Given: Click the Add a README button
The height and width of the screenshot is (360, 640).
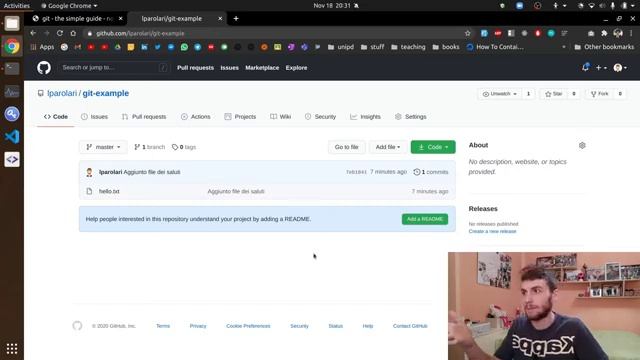Looking at the screenshot, I should pos(424,219).
